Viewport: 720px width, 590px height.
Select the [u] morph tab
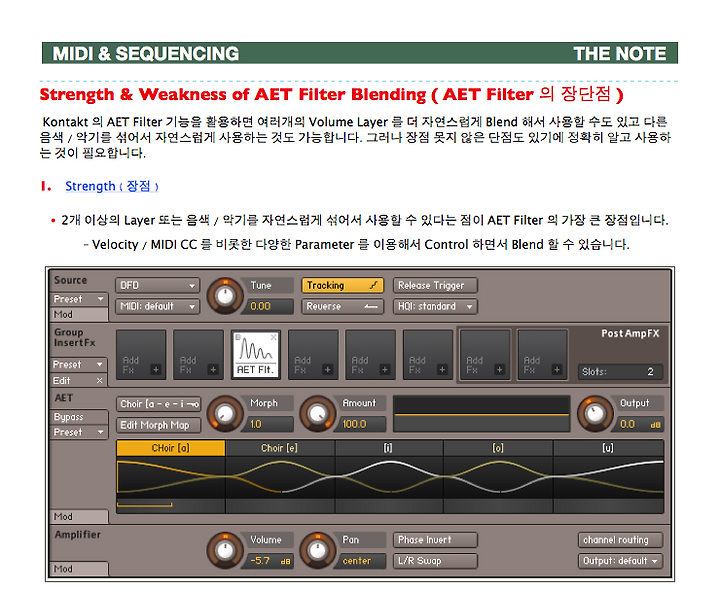[608, 448]
